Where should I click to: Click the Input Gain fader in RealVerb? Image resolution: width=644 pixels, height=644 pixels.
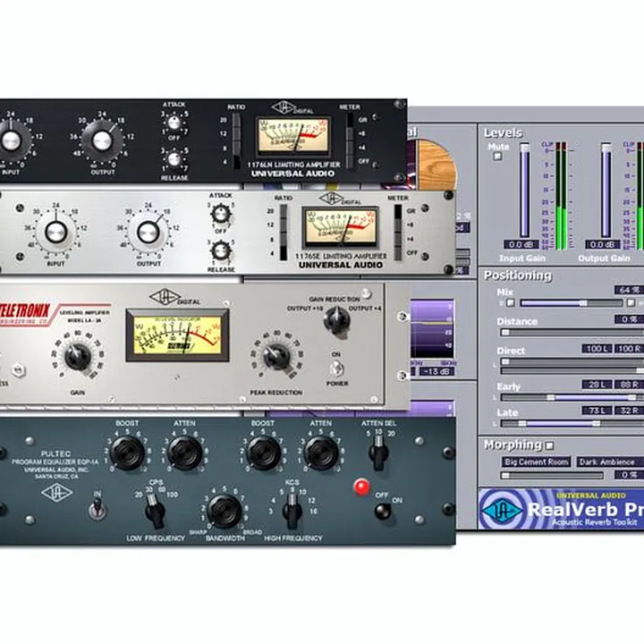point(524,191)
